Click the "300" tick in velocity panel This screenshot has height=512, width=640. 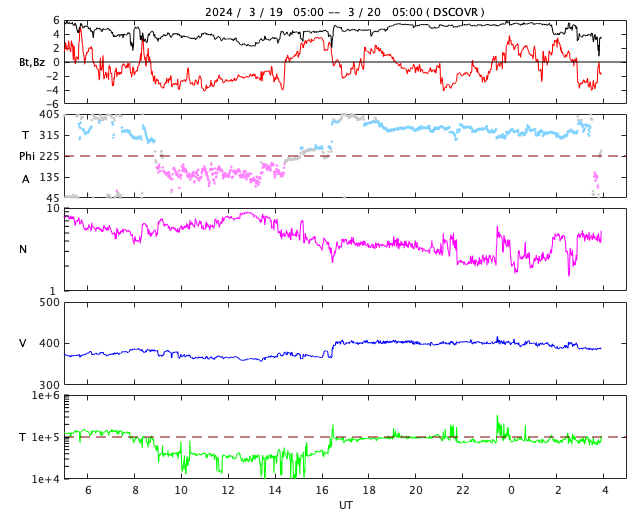tap(49, 385)
